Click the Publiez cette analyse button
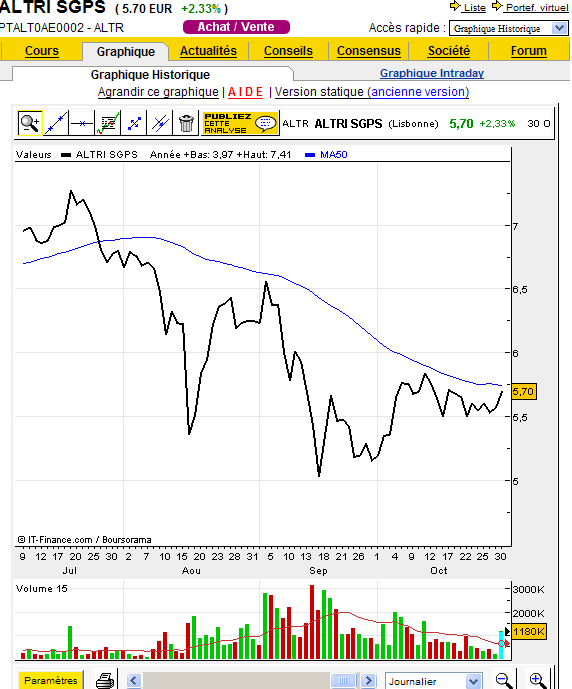Image resolution: width=572 pixels, height=689 pixels. pos(240,123)
